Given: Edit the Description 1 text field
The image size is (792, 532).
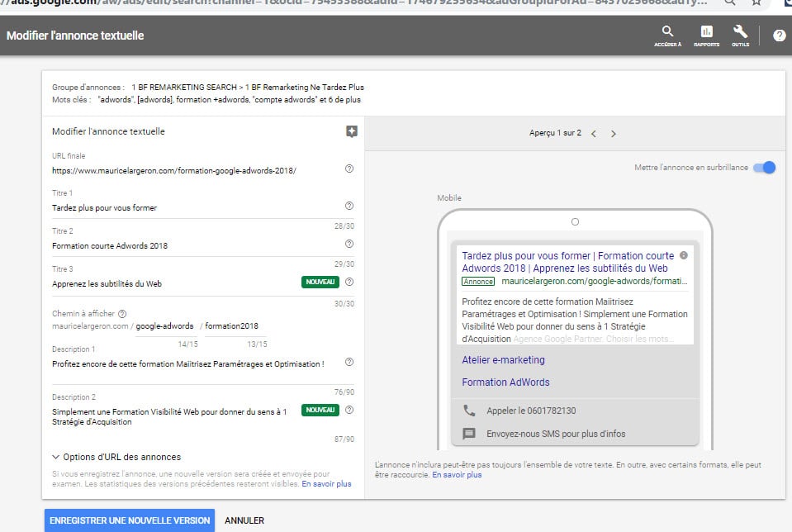Looking at the screenshot, I should [x=196, y=363].
